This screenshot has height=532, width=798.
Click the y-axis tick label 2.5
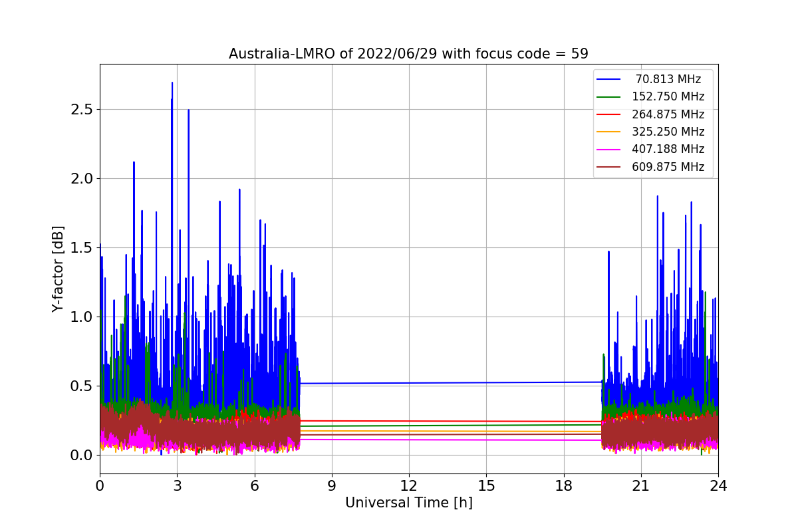pyautogui.click(x=82, y=109)
